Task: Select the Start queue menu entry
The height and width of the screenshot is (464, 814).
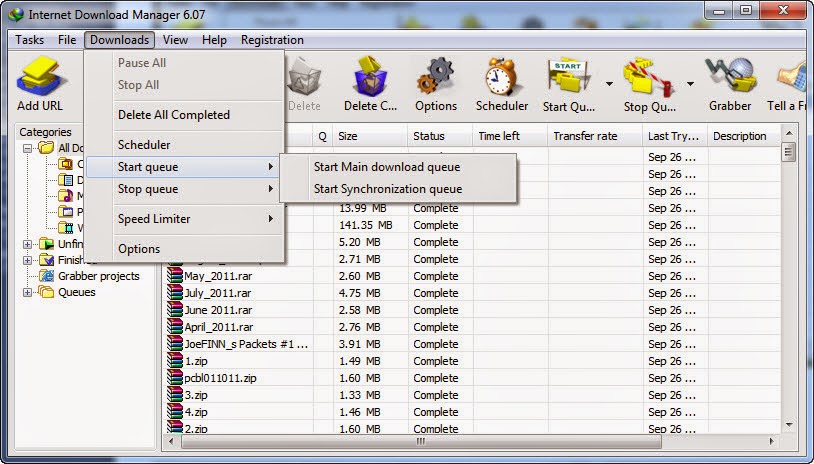Action: (185, 167)
